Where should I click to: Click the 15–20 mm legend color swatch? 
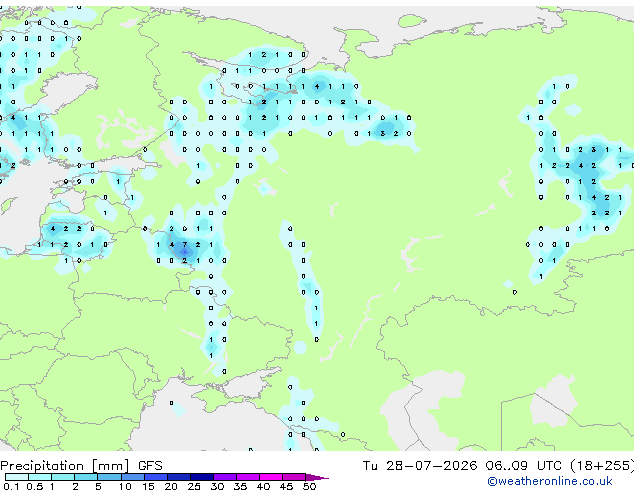156,477
